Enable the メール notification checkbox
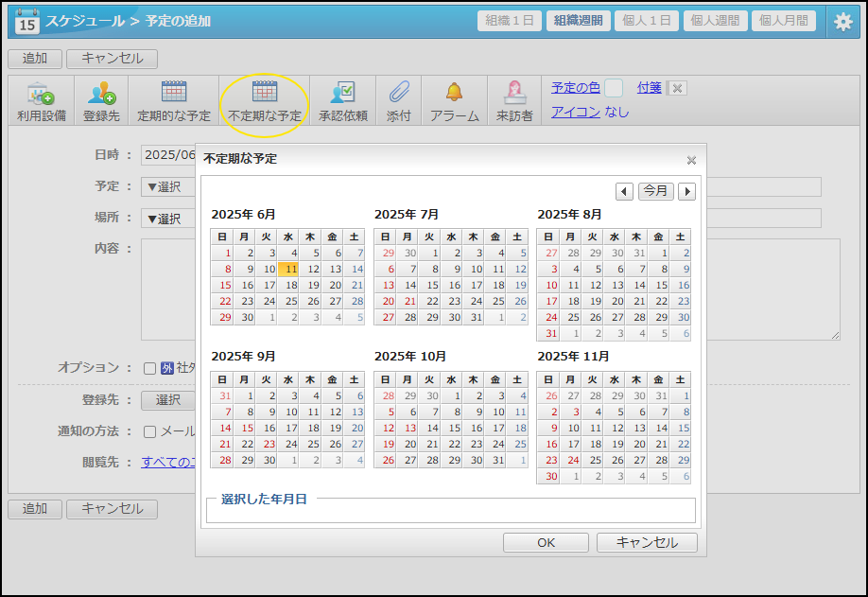 (149, 432)
